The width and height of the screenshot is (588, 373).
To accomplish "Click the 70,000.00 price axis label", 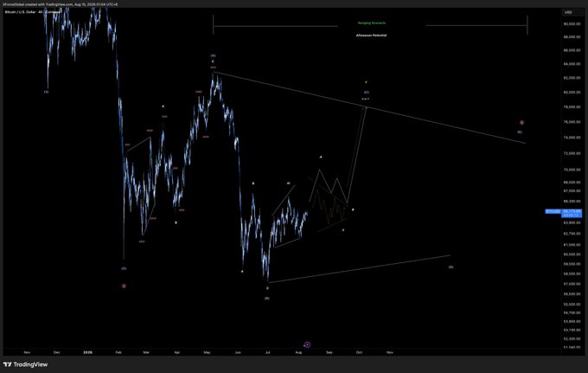I will click(x=572, y=170).
